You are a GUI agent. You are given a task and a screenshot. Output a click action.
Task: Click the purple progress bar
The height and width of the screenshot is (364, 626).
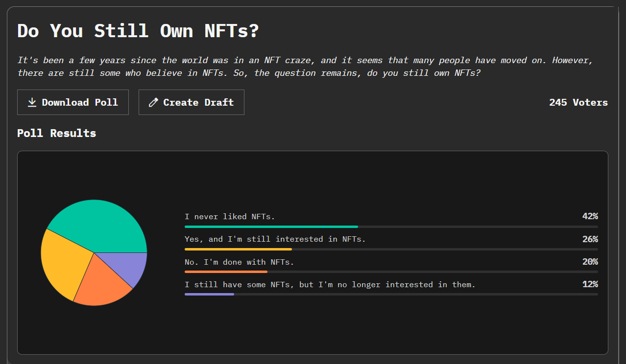click(209, 294)
